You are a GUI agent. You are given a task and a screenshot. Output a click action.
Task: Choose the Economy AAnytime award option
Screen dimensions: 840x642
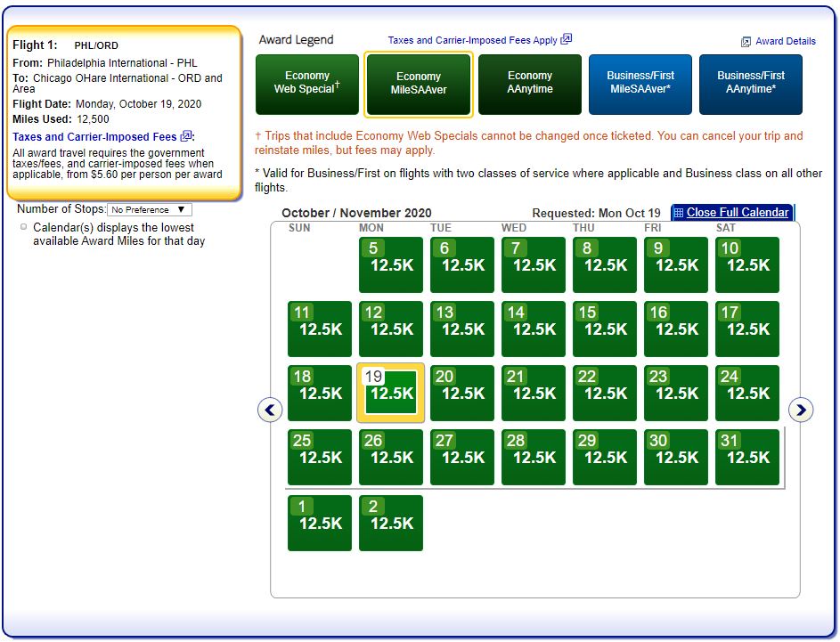point(530,84)
